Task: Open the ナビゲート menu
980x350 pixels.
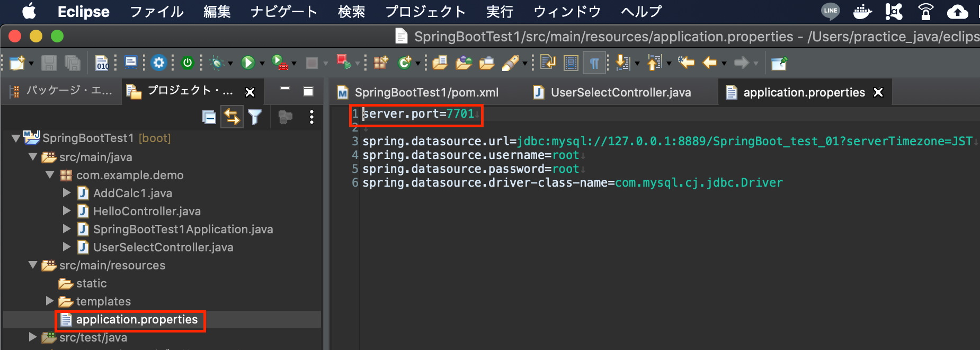Action: click(284, 12)
